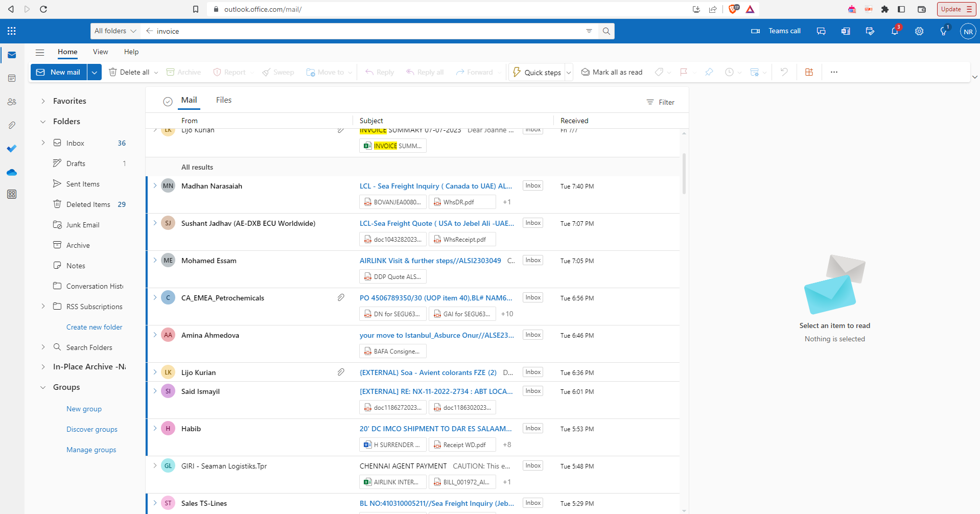Select Amina Ahmedova message via avatar
Viewport: 980px width, 514px height.
click(168, 335)
